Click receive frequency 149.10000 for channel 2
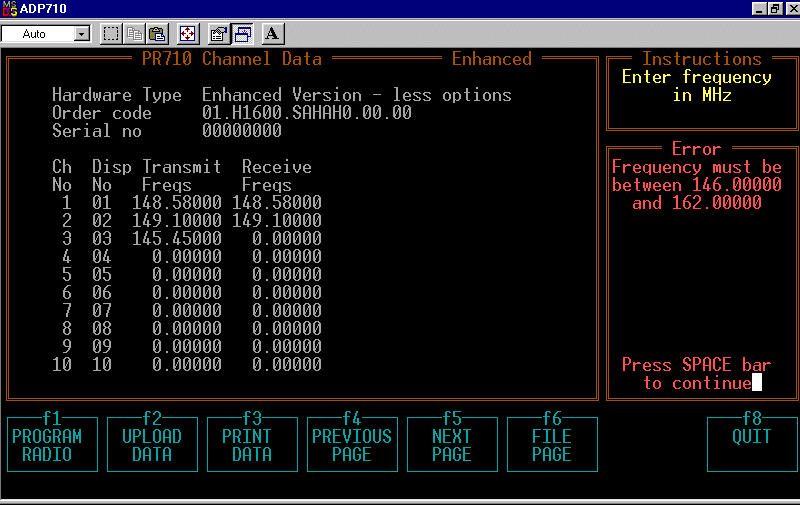 coord(277,220)
